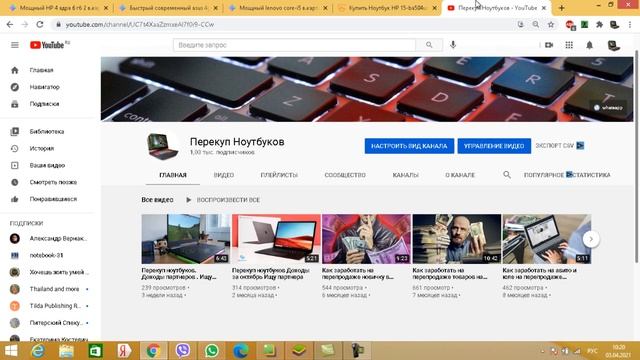The width and height of the screenshot is (640, 360).
Task: Switch to ВИДЕО channel tab
Action: [x=224, y=175]
